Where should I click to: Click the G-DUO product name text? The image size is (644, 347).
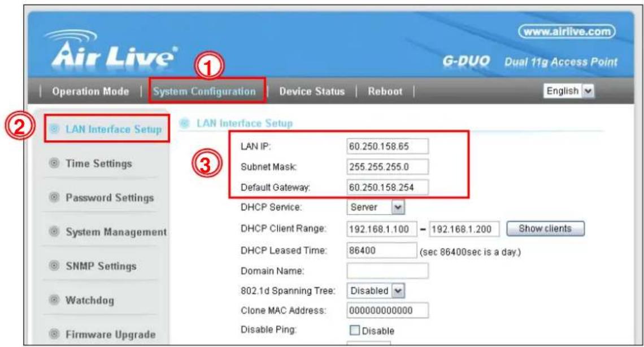pyautogui.click(x=466, y=62)
